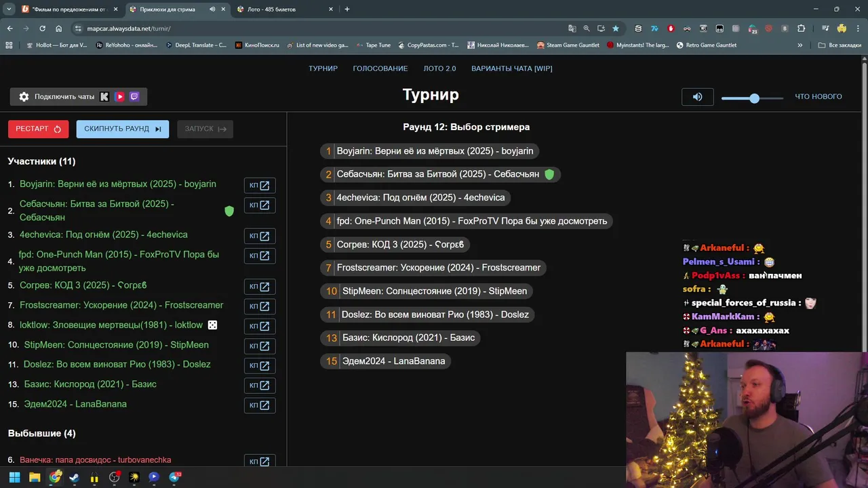
Task: Open КП link for Согрев entry
Action: click(x=260, y=287)
